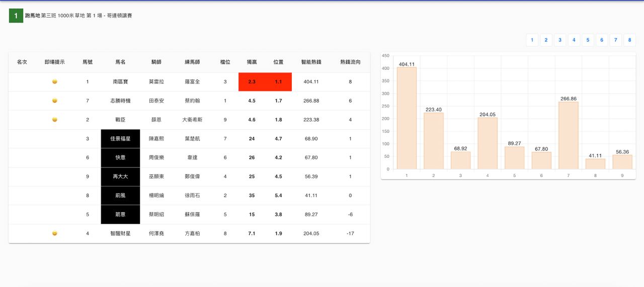Click the smiley tip icon for 志勝時機

(55, 101)
